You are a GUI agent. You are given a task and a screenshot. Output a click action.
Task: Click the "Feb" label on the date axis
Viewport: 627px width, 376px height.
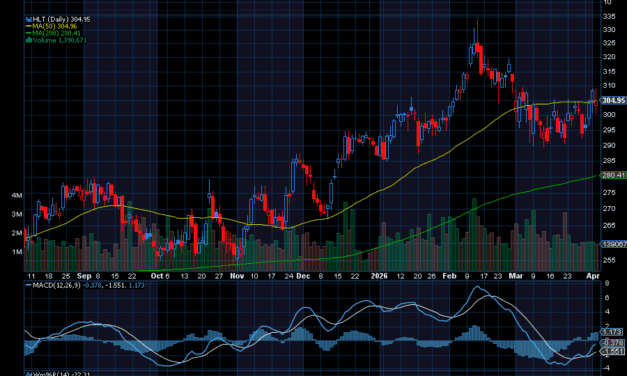tap(449, 276)
